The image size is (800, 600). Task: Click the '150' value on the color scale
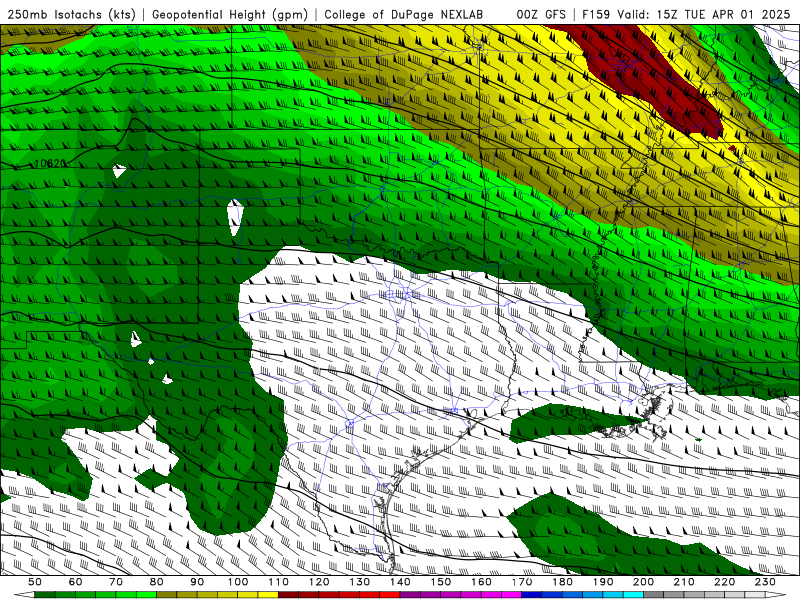coord(441,582)
